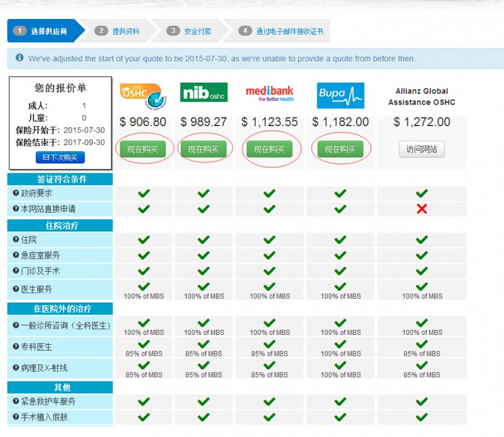
Task: Open help icon beside 医生服务
Action: (16, 289)
